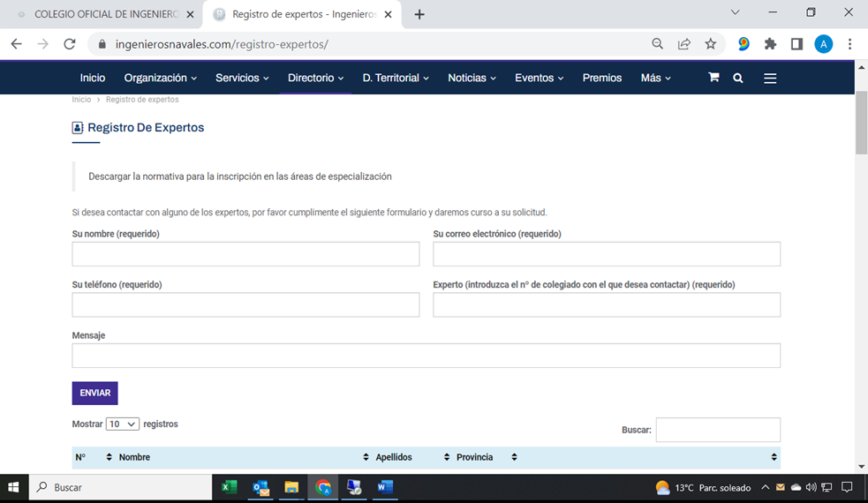Bookmark this page with star icon
Screen dimensions: 868x503
click(711, 44)
